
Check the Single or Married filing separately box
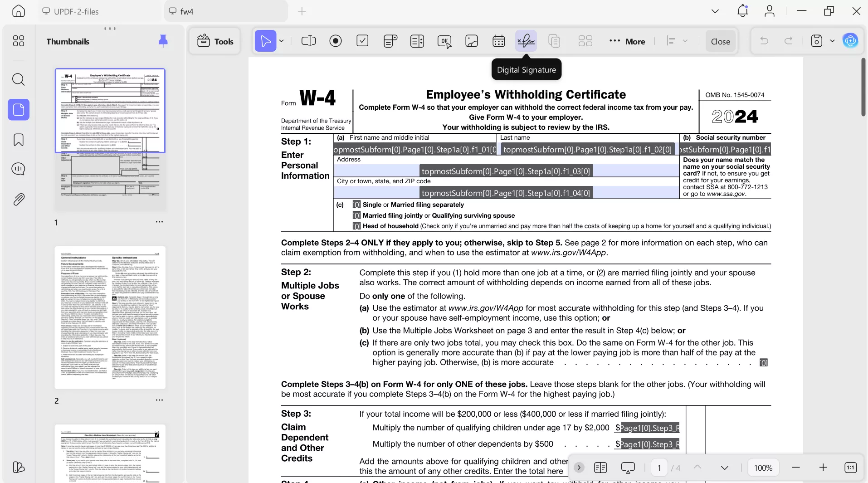point(357,205)
